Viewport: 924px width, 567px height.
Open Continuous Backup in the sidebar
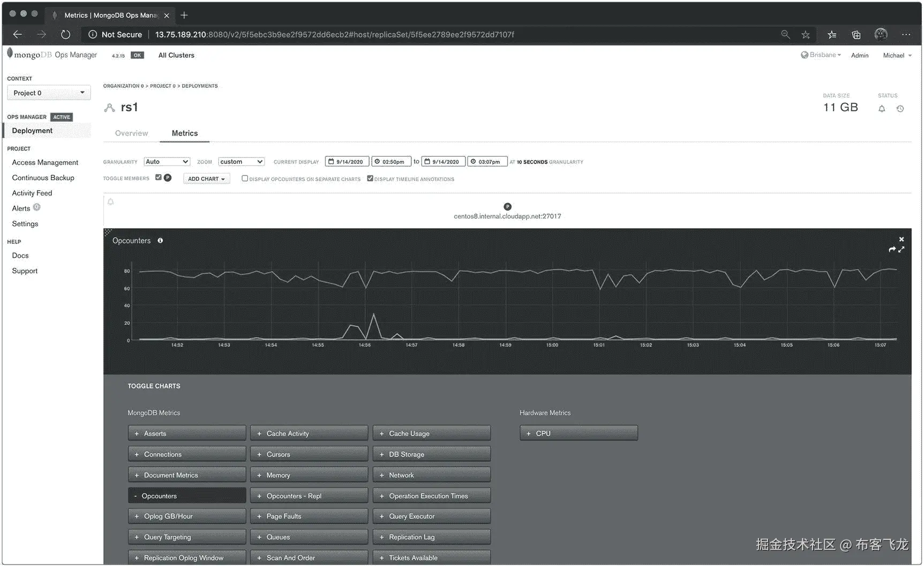click(x=43, y=178)
